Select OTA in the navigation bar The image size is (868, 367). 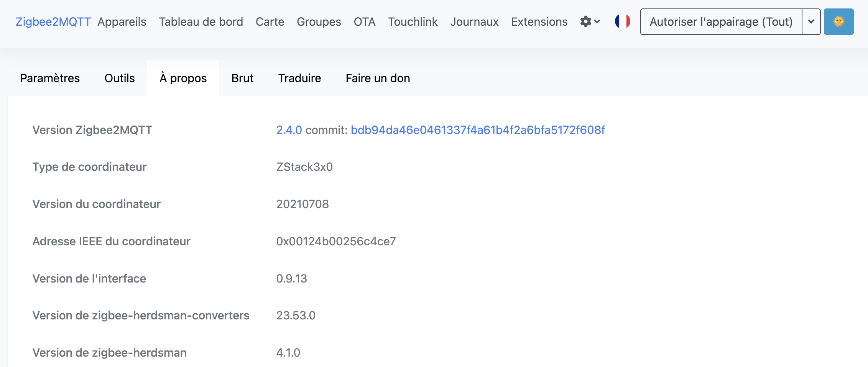pyautogui.click(x=365, y=21)
